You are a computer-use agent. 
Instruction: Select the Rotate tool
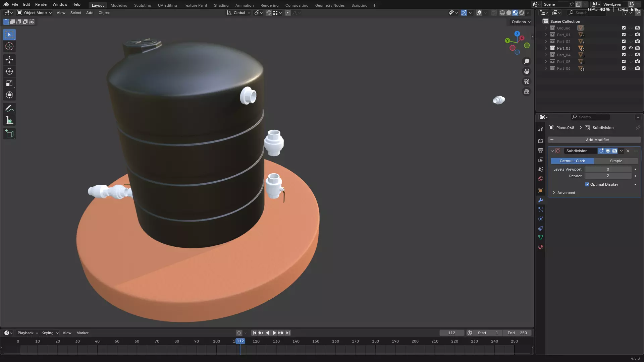pos(9,71)
